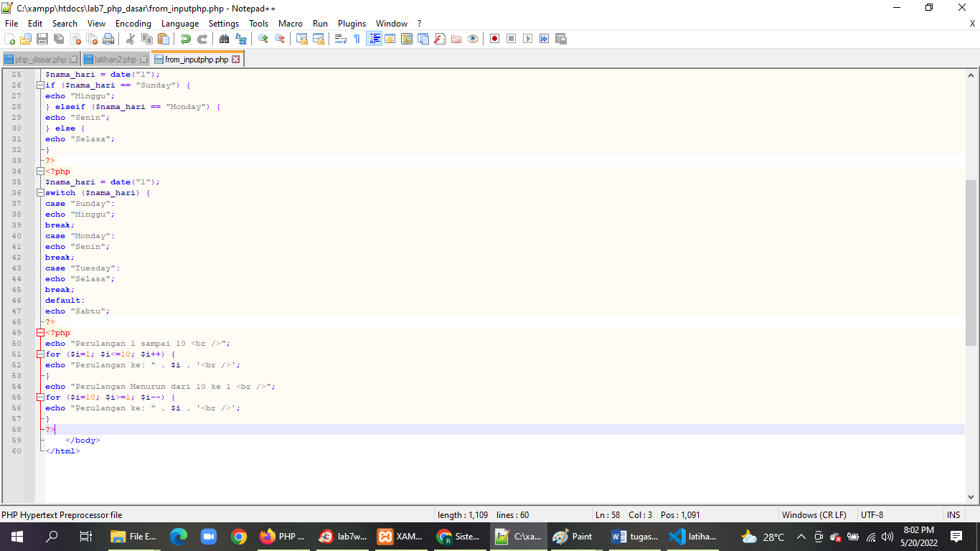Screen dimensions: 980x551
Task: Click the Replace toolbar icon
Action: pyautogui.click(x=241, y=39)
